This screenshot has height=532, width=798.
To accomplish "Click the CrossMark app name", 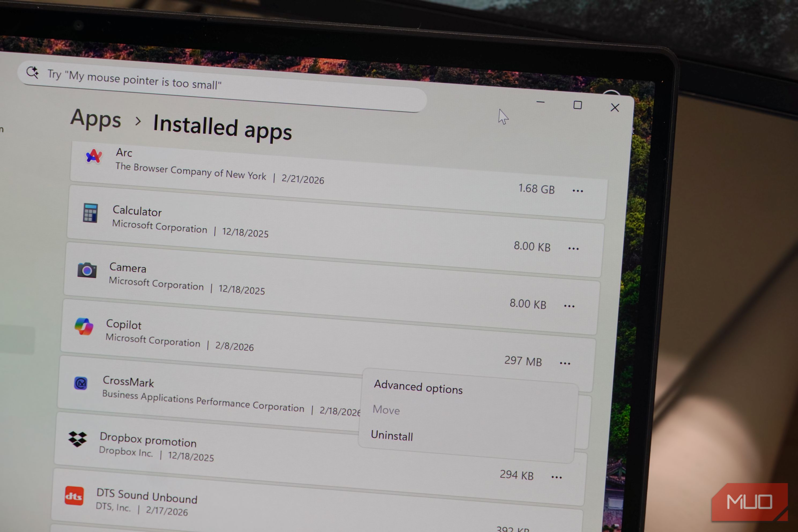I will (x=128, y=382).
